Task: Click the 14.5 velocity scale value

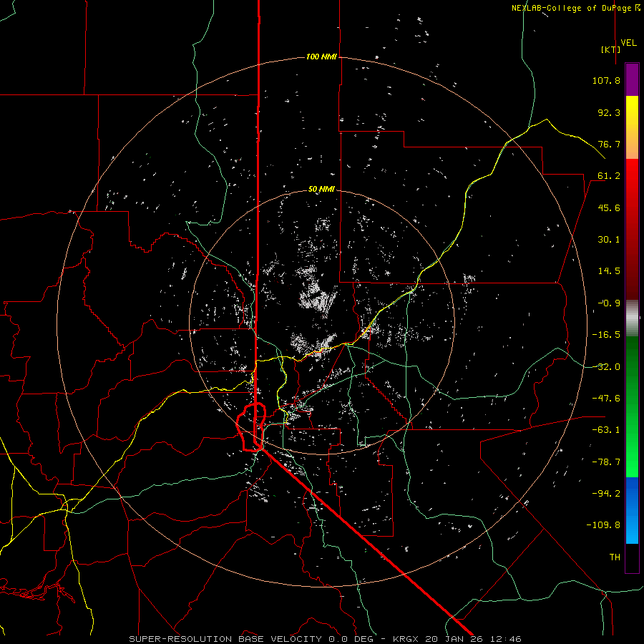Action: click(609, 271)
